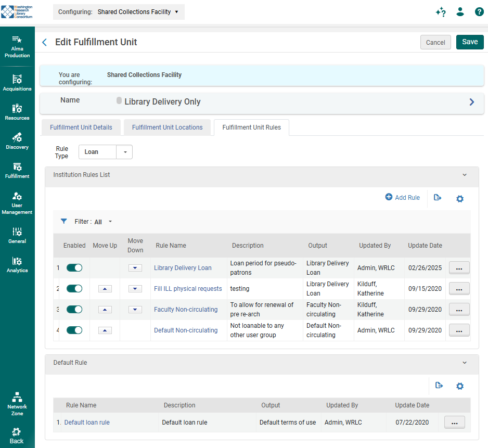Switch to Fulfillment Unit Locations tab
Viewport: 488px width, 448px height.
click(x=167, y=127)
